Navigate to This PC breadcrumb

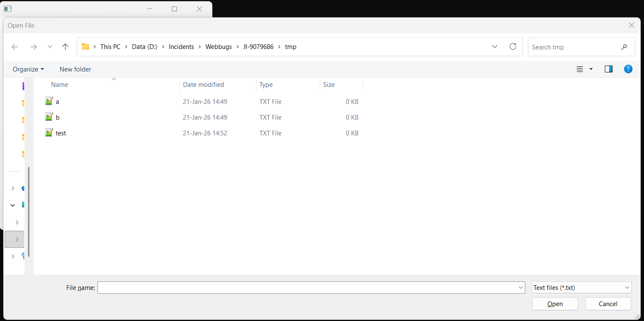pyautogui.click(x=110, y=47)
